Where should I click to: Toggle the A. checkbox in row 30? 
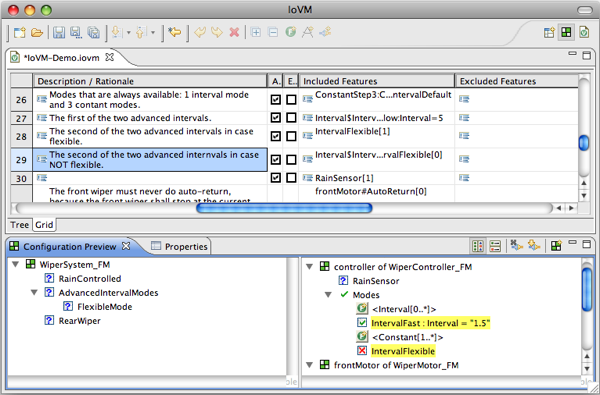click(276, 178)
